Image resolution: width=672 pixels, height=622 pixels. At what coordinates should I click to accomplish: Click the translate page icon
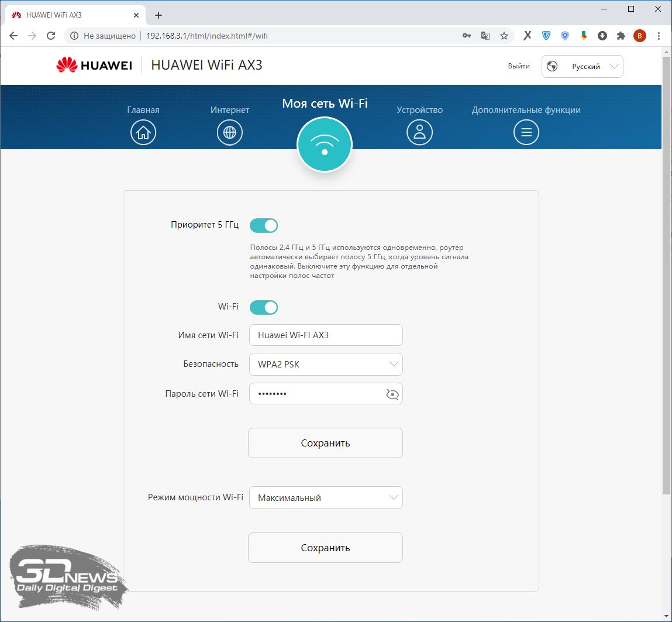[485, 36]
